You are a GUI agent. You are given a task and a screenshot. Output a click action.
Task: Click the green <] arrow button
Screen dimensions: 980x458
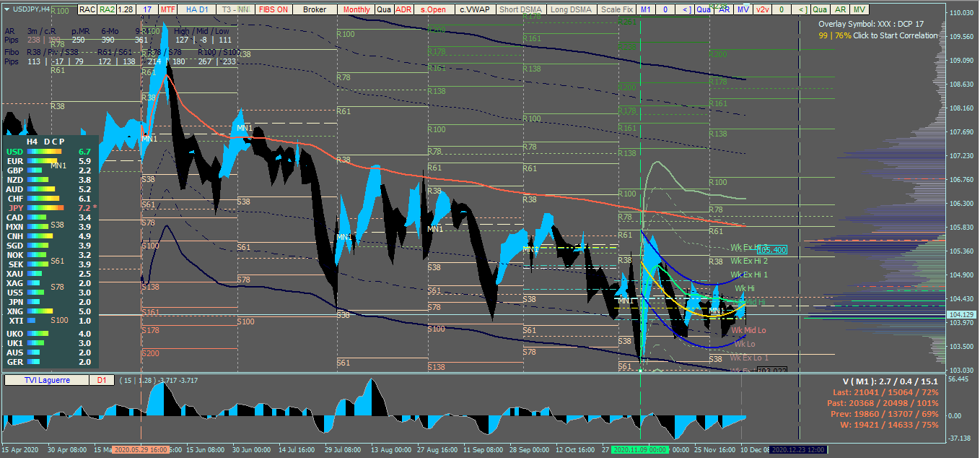pos(801,9)
